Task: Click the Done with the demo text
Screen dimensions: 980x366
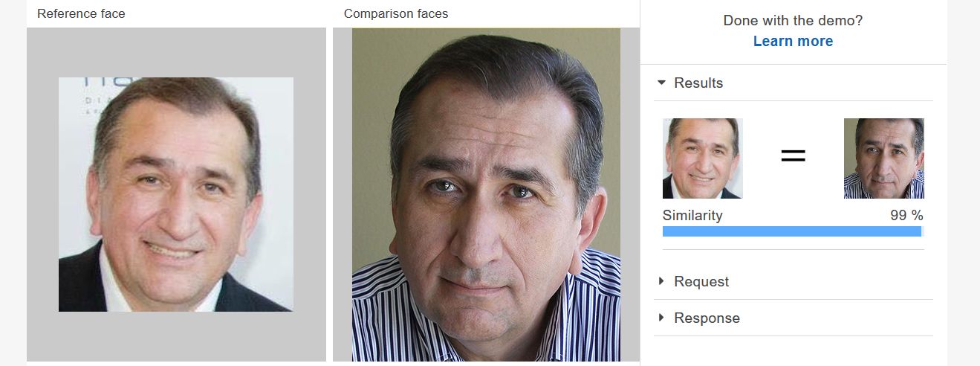Action: pos(793,20)
